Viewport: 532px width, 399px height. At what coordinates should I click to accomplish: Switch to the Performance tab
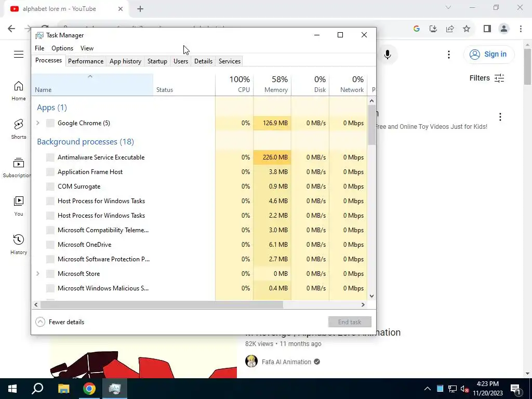86,61
